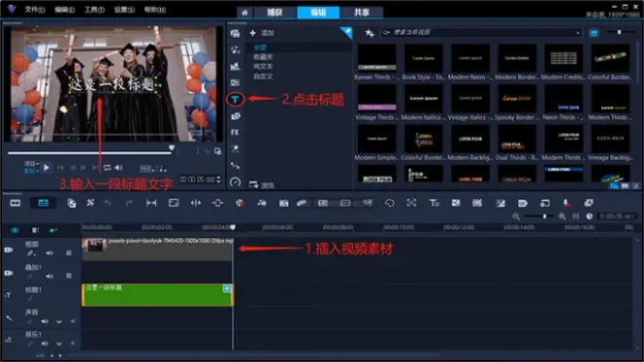
Task: Mute the 音乐1 music track
Action: coord(44,343)
